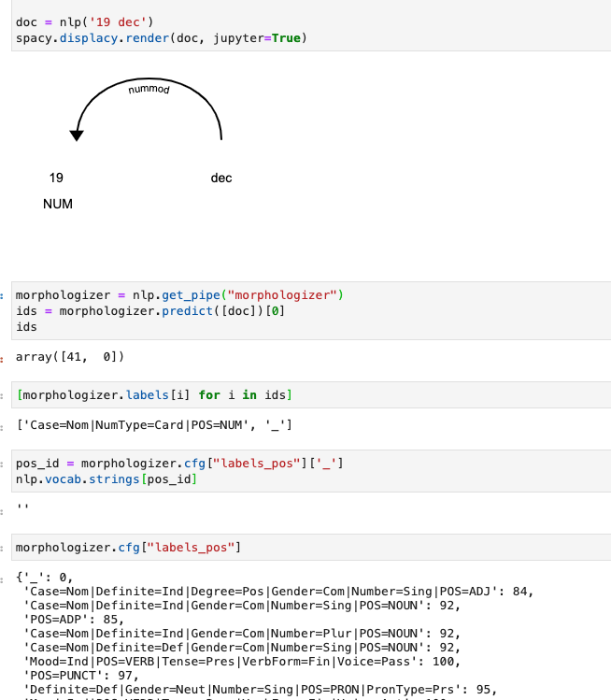Select the "NUM" tag below token 19
The image size is (611, 700).
coord(58,204)
